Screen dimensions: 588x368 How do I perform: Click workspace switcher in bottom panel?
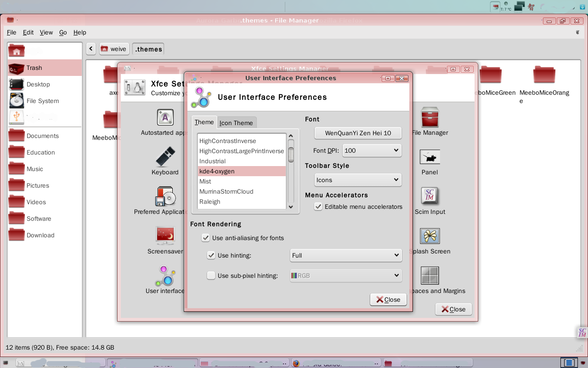click(x=569, y=363)
